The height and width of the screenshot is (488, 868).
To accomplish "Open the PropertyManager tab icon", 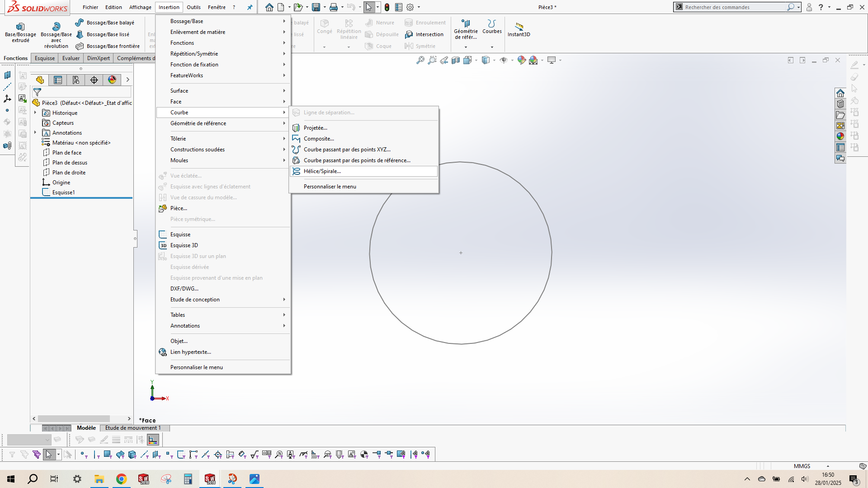I will click(x=58, y=80).
